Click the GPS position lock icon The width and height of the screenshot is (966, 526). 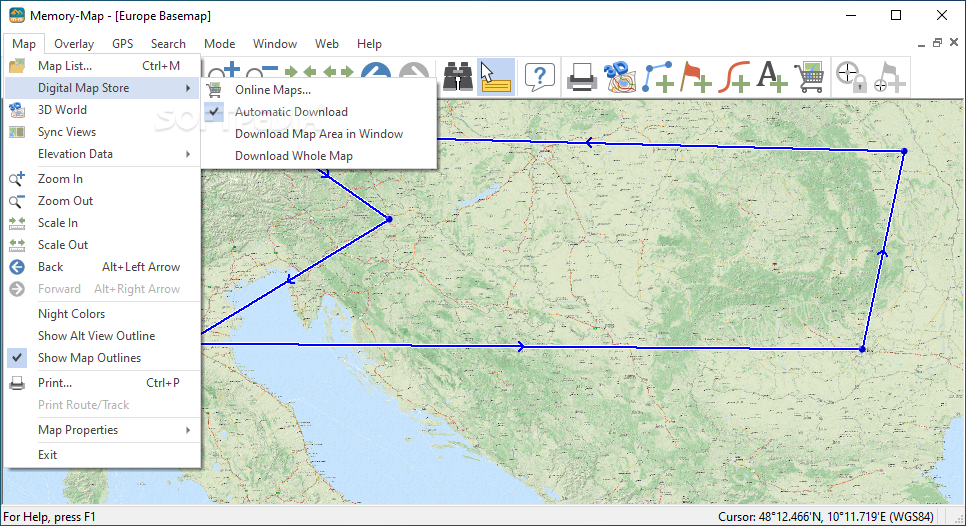pos(851,77)
